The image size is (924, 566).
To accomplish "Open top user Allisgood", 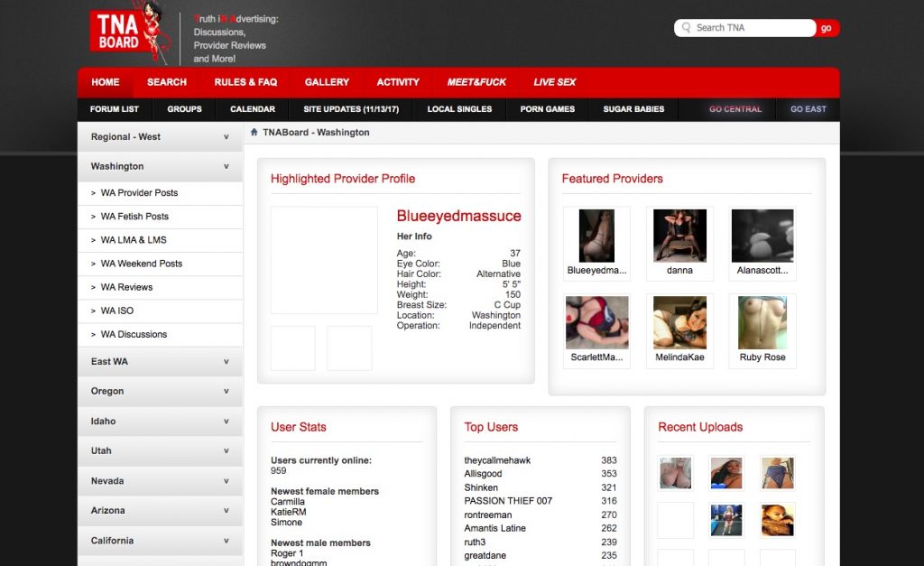I will tap(484, 473).
